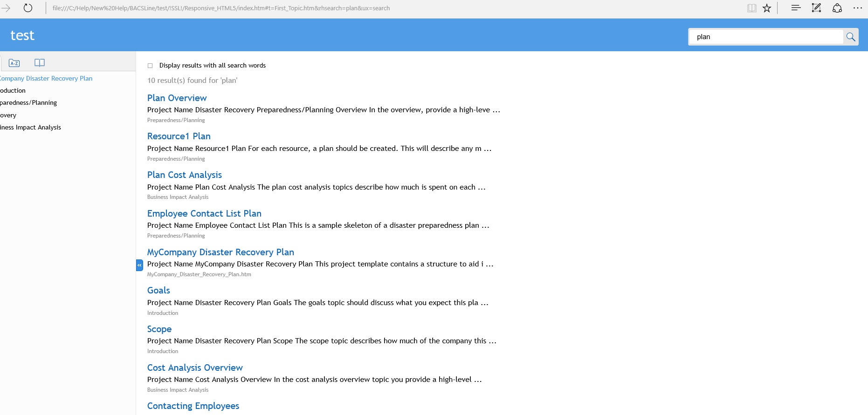Enable Display results with all search words

click(150, 66)
